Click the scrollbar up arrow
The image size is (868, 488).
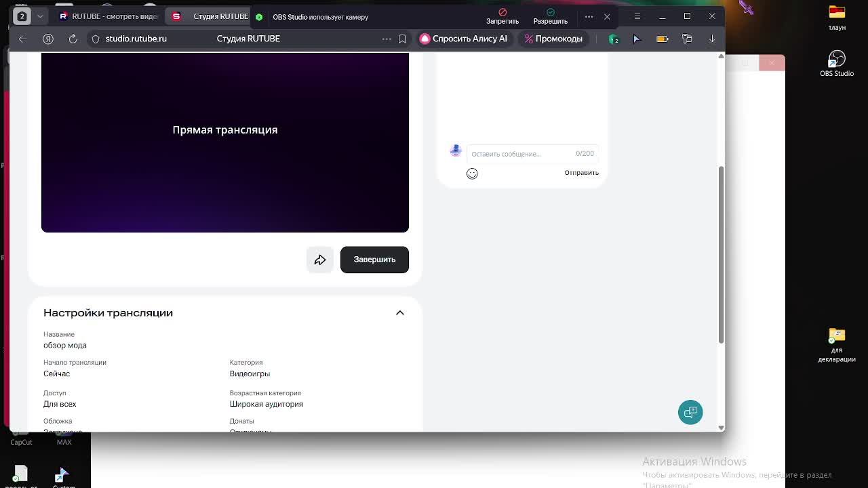721,56
